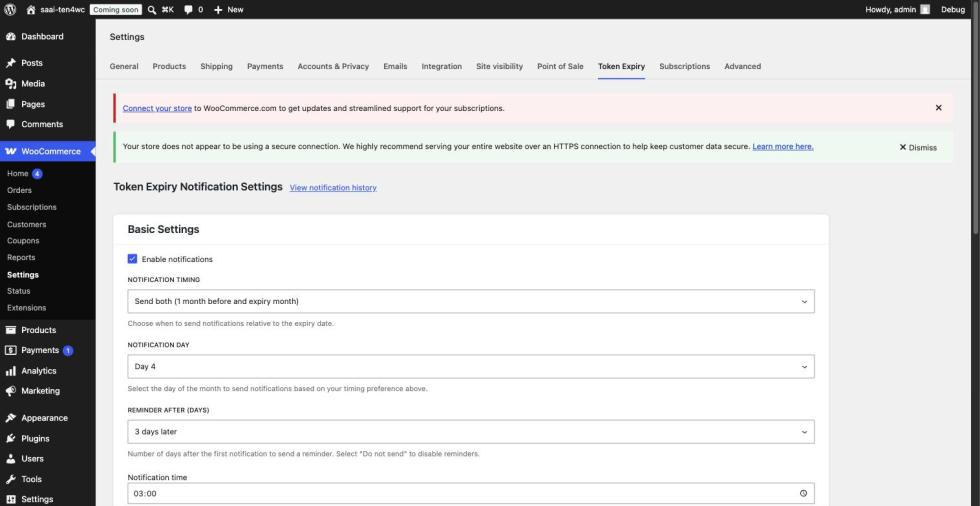Viewport: 980px width, 506px height.
Task: Open the Advanced tab
Action: pos(742,66)
